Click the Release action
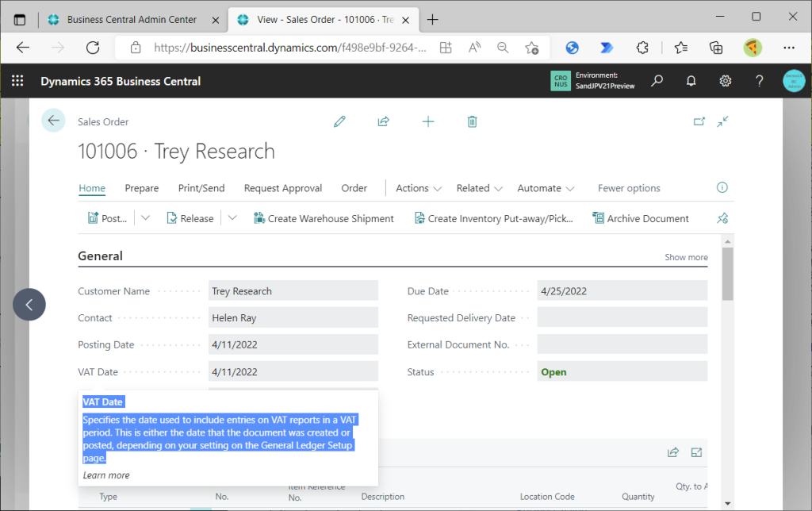This screenshot has height=511, width=812. pos(190,218)
